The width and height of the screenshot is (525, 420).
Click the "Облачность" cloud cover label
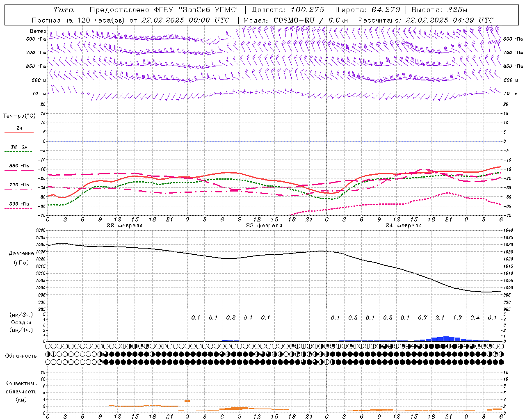21,356
